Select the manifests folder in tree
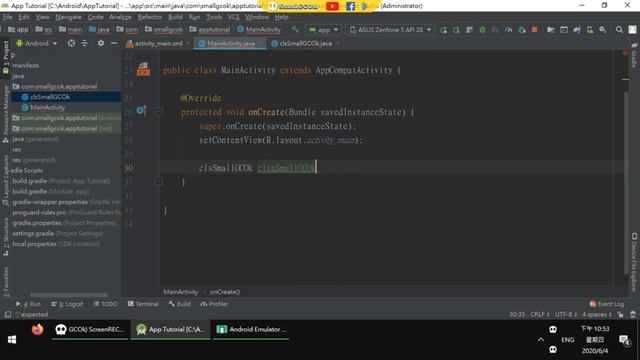This screenshot has height=360, width=640. pyautogui.click(x=25, y=65)
